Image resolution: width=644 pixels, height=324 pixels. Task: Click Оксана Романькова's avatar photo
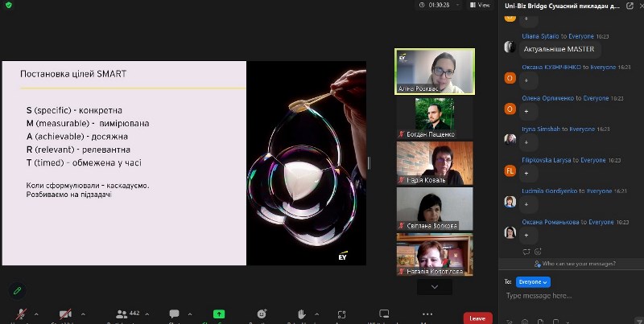[510, 232]
